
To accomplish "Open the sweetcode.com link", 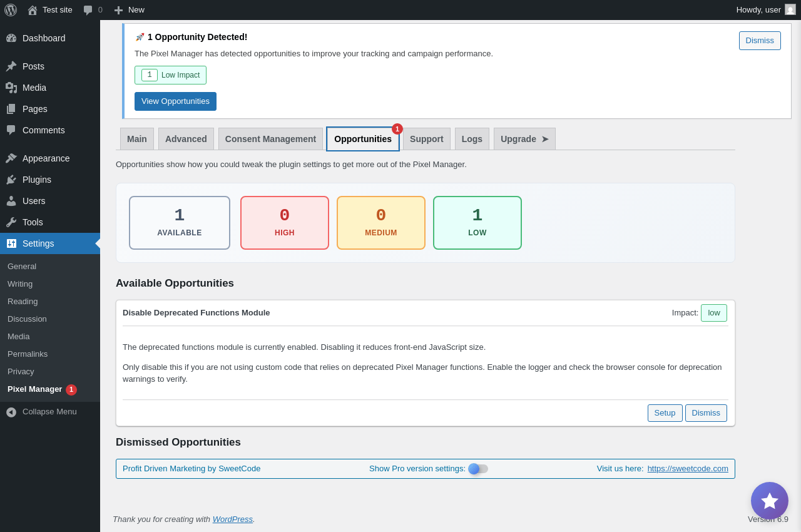I will [688, 469].
